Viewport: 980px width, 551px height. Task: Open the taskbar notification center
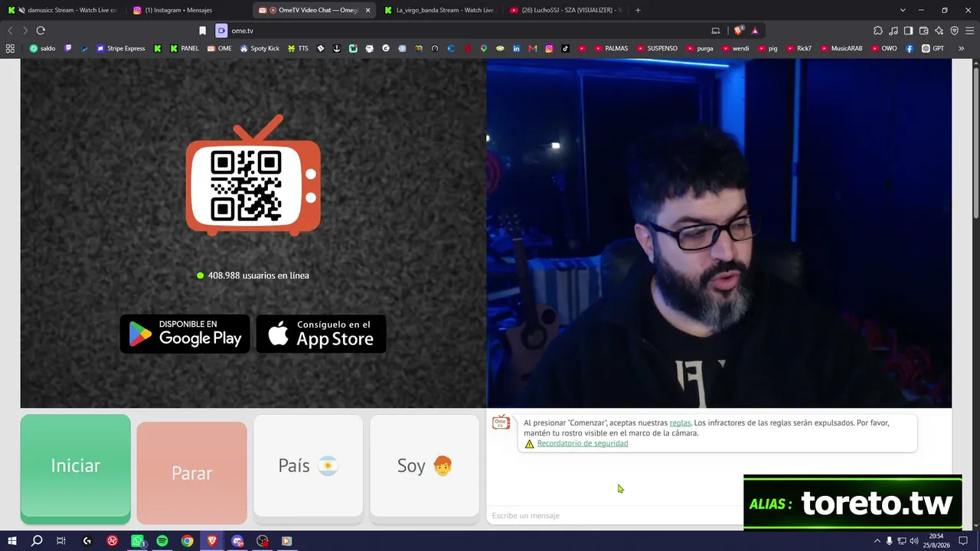pyautogui.click(x=963, y=541)
